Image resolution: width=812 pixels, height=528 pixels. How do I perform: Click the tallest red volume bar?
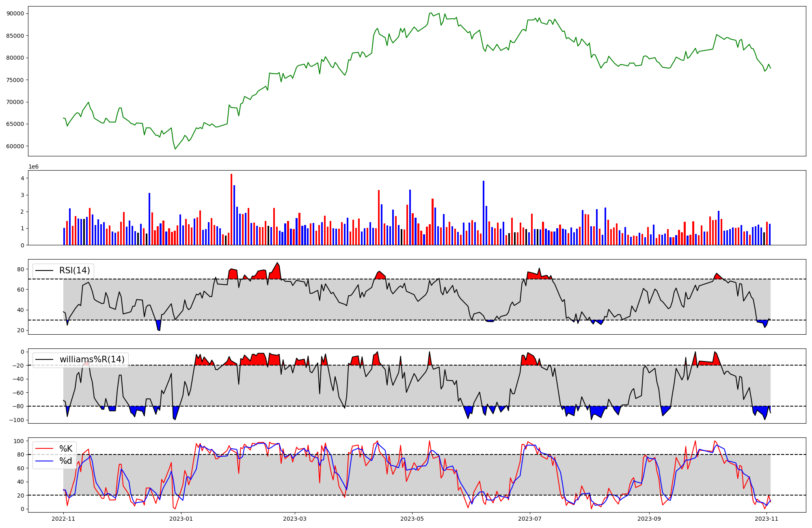click(x=231, y=209)
